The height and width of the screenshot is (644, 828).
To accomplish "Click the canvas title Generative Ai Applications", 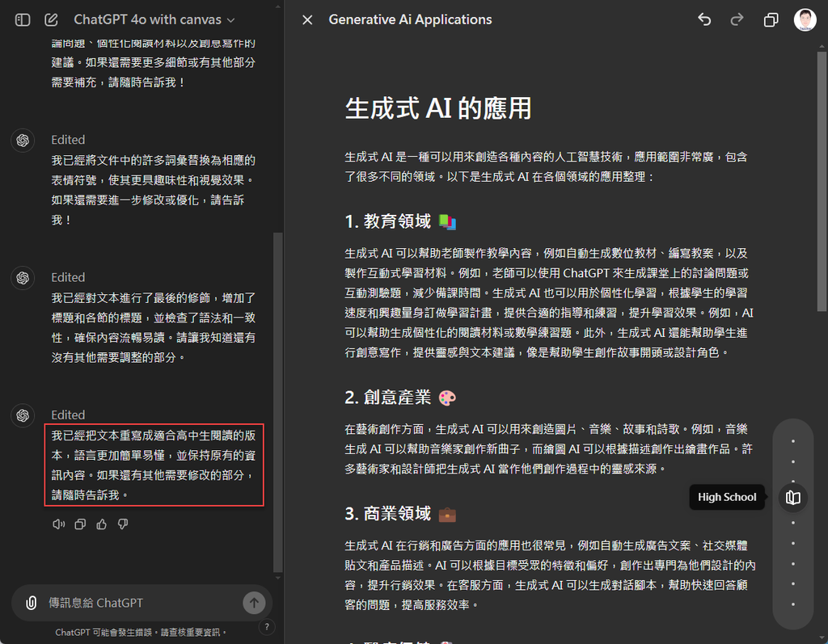I will coord(410,19).
